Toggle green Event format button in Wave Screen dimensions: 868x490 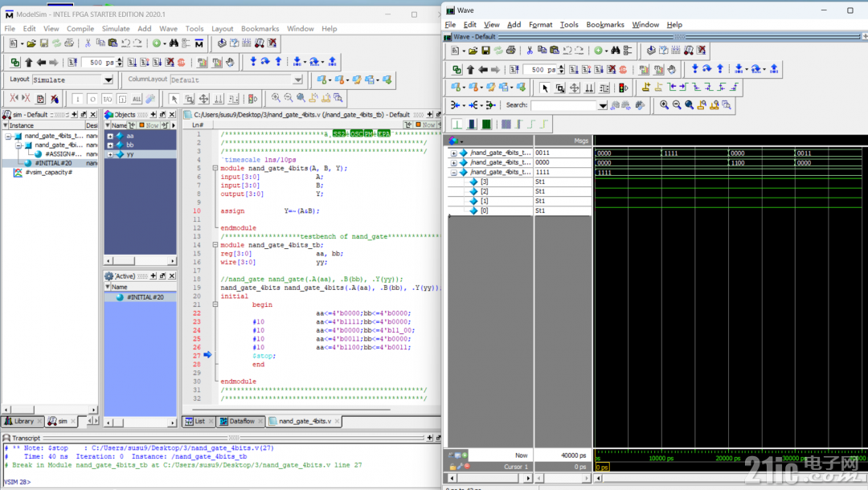pyautogui.click(x=486, y=124)
